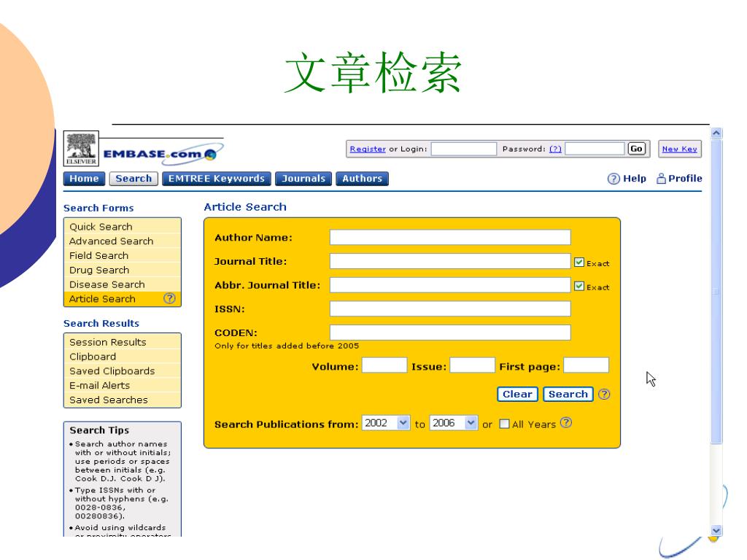Select Quick Search form
Viewport: 747px width, 560px height.
coord(122,227)
